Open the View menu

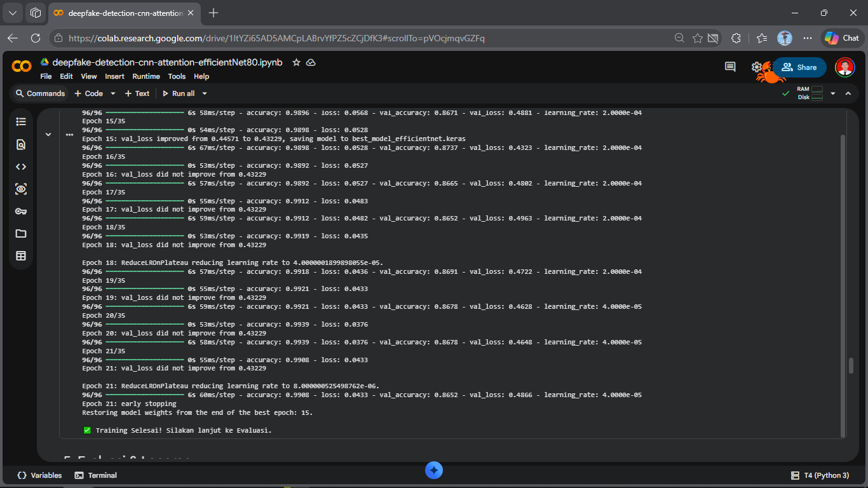tap(89, 76)
